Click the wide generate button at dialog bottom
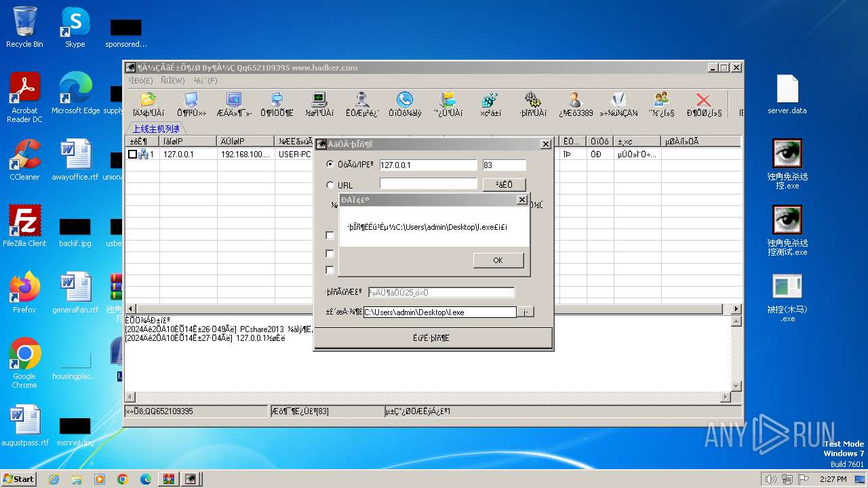868x488 pixels. tap(433, 338)
